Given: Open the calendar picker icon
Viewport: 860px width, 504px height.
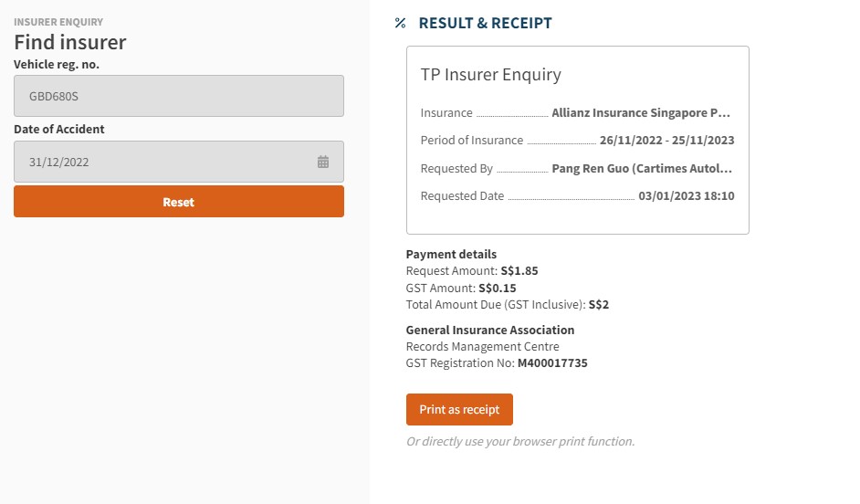Looking at the screenshot, I should [x=323, y=162].
